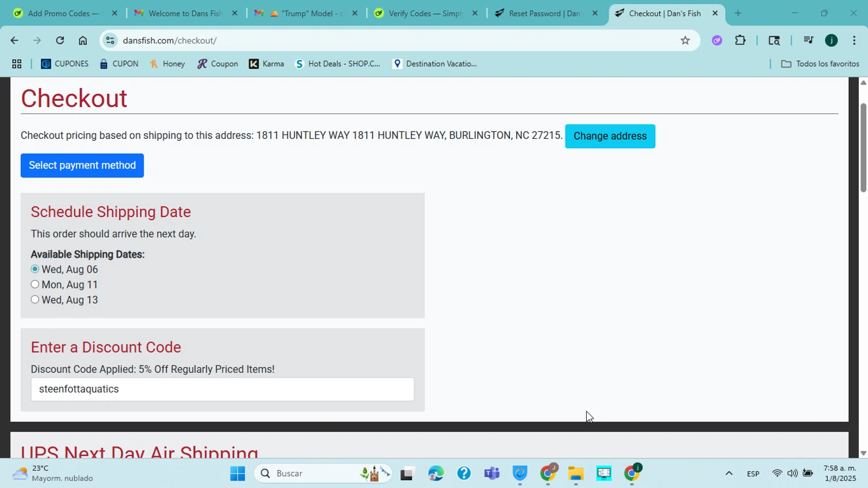Screen dimensions: 868x488
Task: Open the Chrome three-dot menu
Action: (854, 41)
